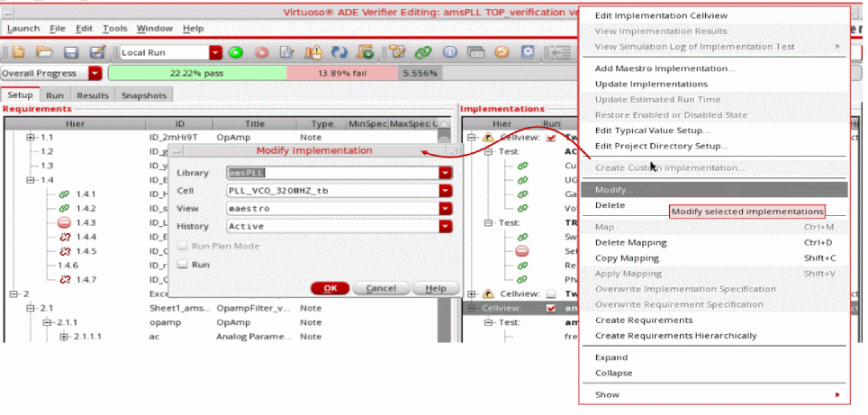Click the Requirements panel vertical scrollbar
The width and height of the screenshot is (868, 415).
(444, 230)
